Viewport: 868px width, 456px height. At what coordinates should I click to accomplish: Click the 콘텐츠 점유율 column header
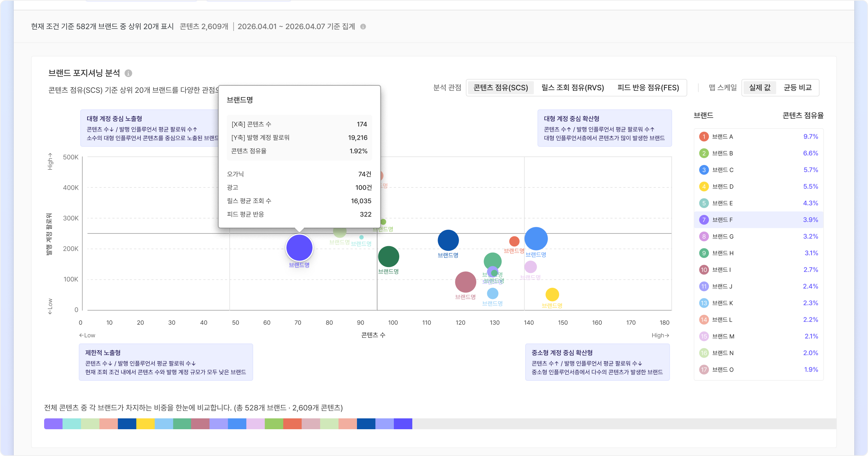(x=803, y=116)
